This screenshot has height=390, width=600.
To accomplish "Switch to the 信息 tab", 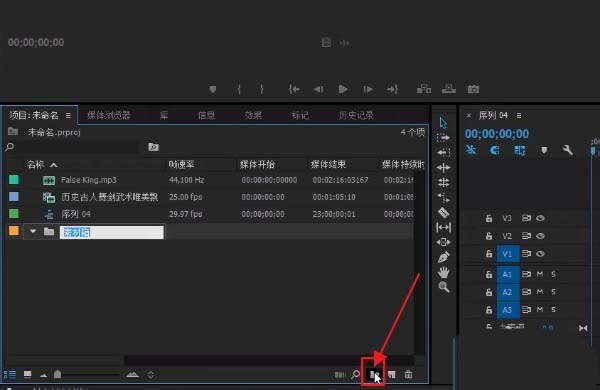I will (x=206, y=115).
